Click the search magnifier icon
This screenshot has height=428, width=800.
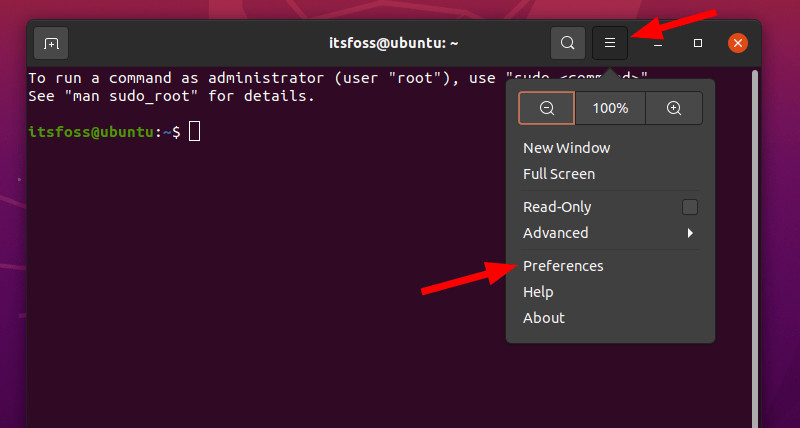pyautogui.click(x=567, y=43)
